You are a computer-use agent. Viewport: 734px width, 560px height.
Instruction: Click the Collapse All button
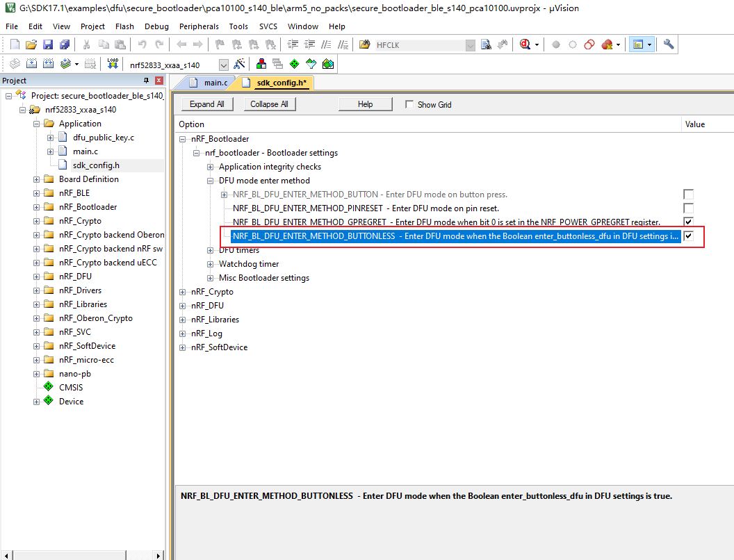[x=269, y=104]
